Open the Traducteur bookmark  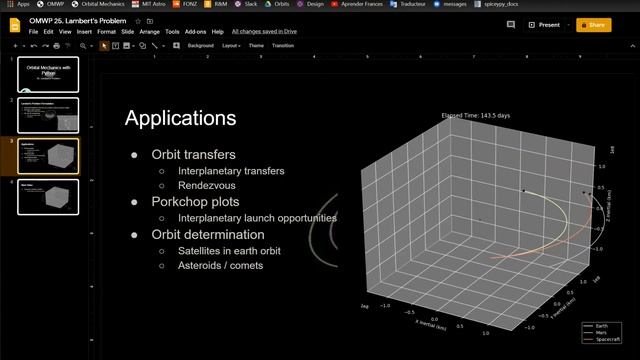click(408, 4)
